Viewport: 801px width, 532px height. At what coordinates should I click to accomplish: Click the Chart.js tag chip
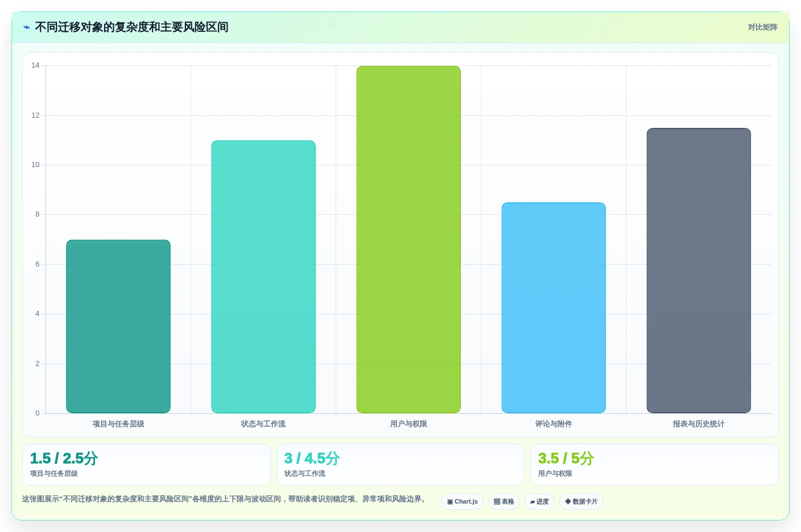463,501
